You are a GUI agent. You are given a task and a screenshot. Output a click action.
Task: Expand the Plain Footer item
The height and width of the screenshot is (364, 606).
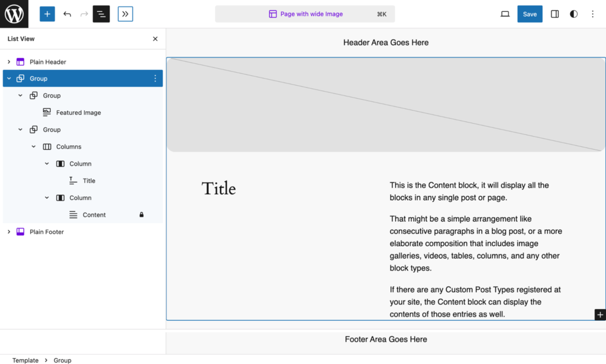[8, 231]
